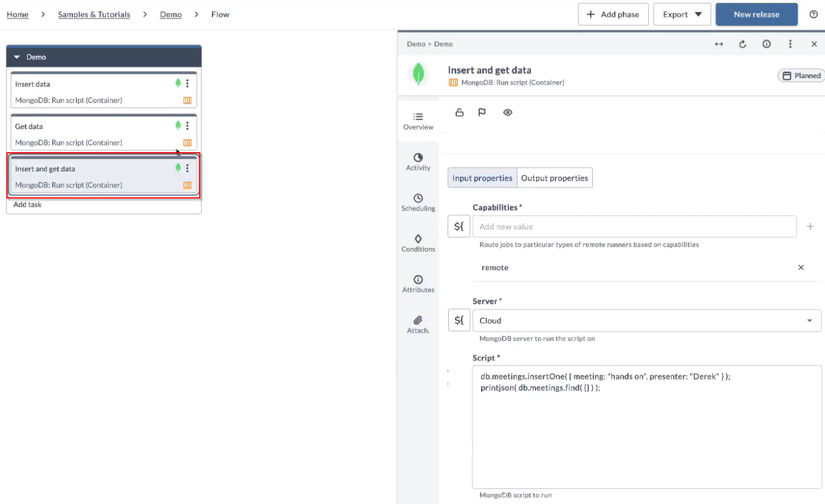Open three-dot menu on Insert data task
Image resolution: width=825 pixels, height=504 pixels.
[187, 83]
